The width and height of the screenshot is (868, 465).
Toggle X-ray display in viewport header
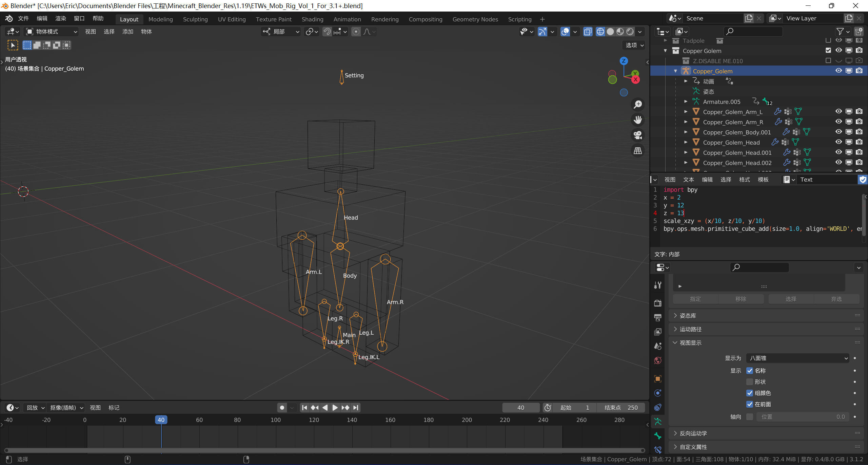[588, 32]
